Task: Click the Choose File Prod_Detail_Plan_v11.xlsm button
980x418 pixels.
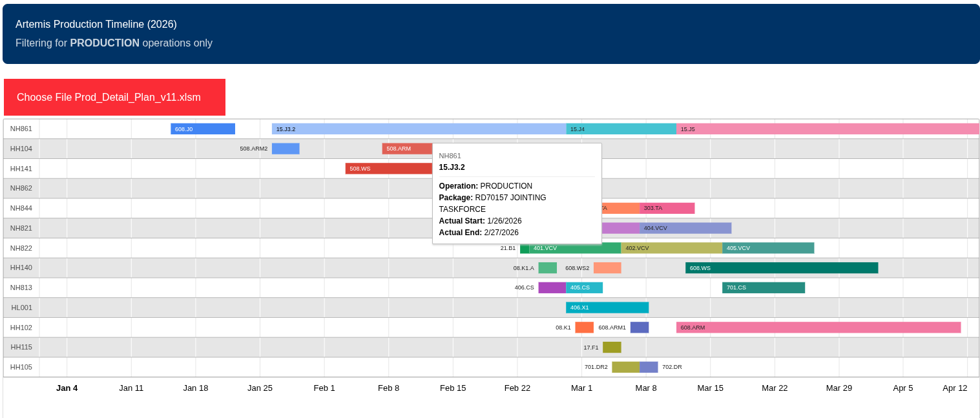Action: pos(114,98)
